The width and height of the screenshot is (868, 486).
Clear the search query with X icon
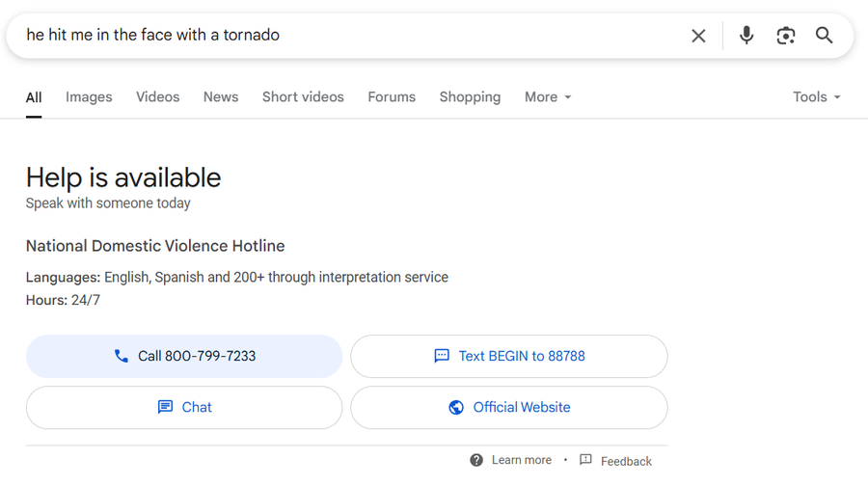click(x=698, y=36)
